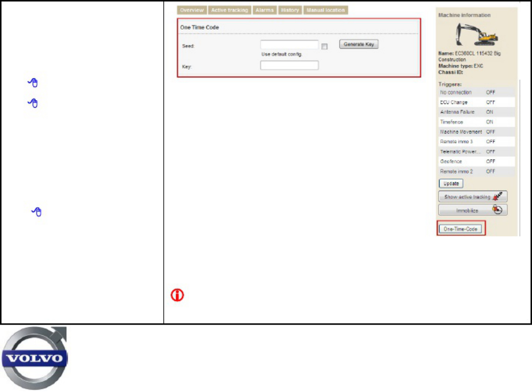Select the Remote immo 2 trigger row
The width and height of the screenshot is (532, 392).
(476, 171)
